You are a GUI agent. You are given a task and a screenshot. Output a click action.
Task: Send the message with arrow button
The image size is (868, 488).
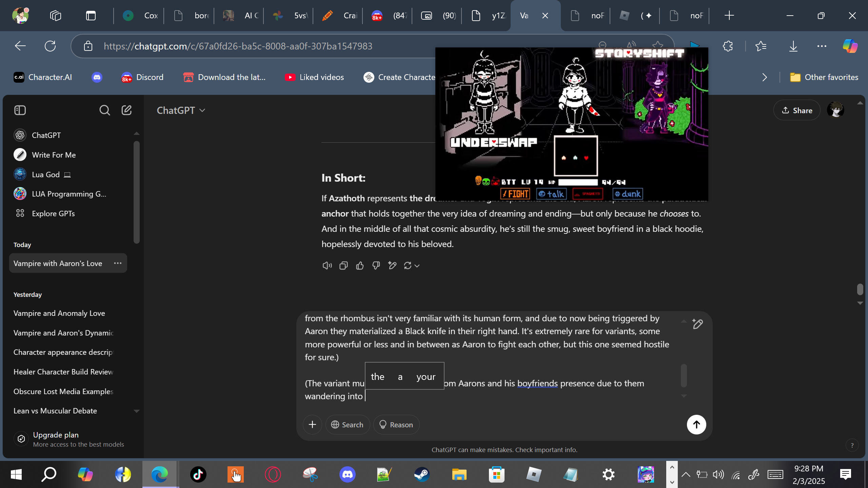696,425
